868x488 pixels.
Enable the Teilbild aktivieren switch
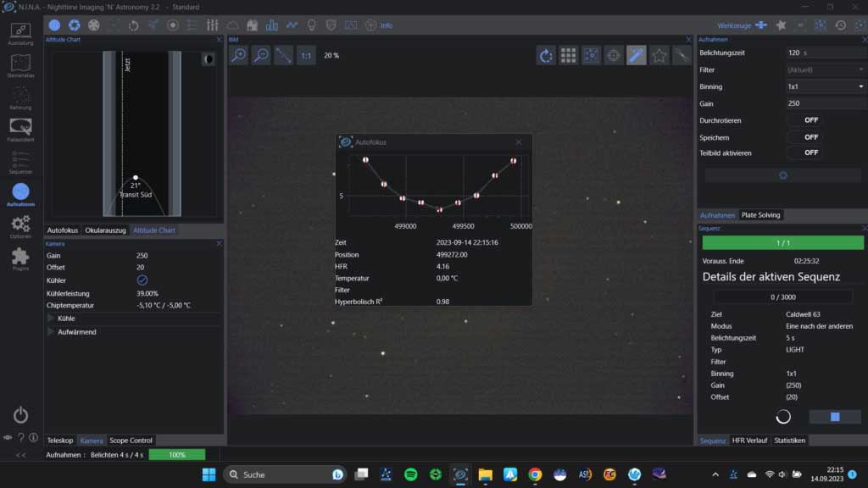[804, 152]
